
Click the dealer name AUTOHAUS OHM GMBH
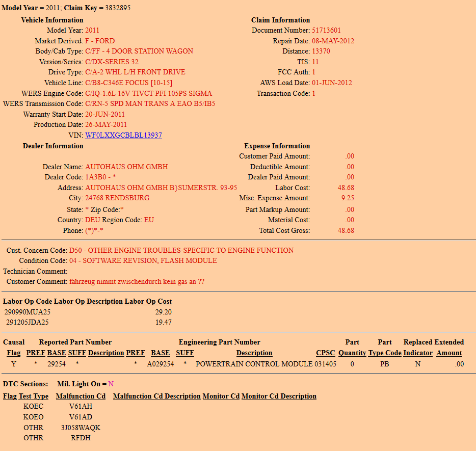click(126, 167)
